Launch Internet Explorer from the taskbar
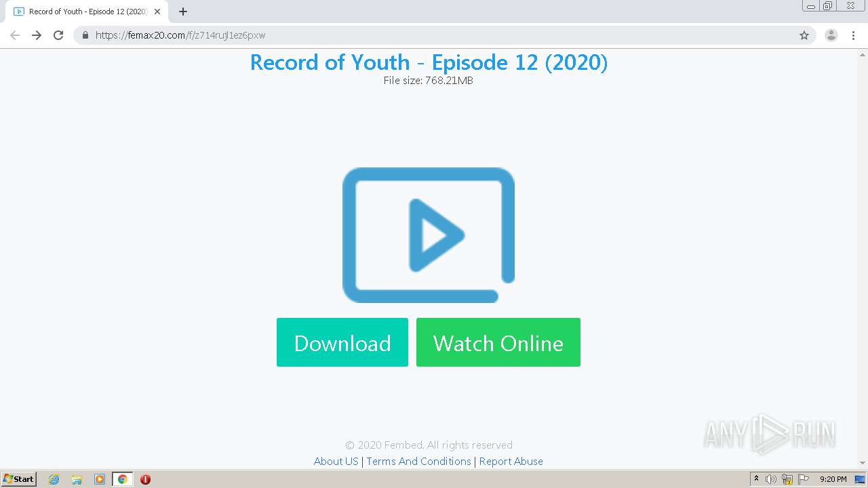Image resolution: width=868 pixels, height=488 pixels. pos(54,479)
